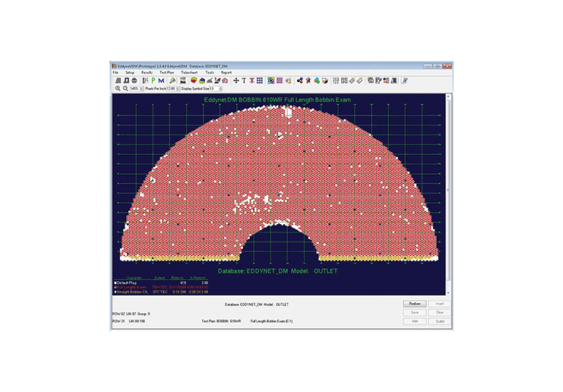Activate the four-arrow move tool icon
This screenshot has width=563, height=392.
236,81
